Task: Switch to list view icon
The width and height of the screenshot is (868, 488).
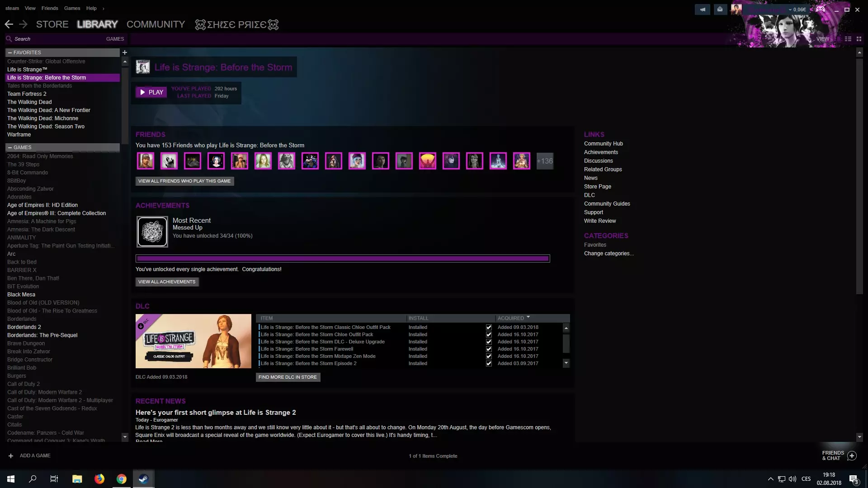Action: (848, 39)
